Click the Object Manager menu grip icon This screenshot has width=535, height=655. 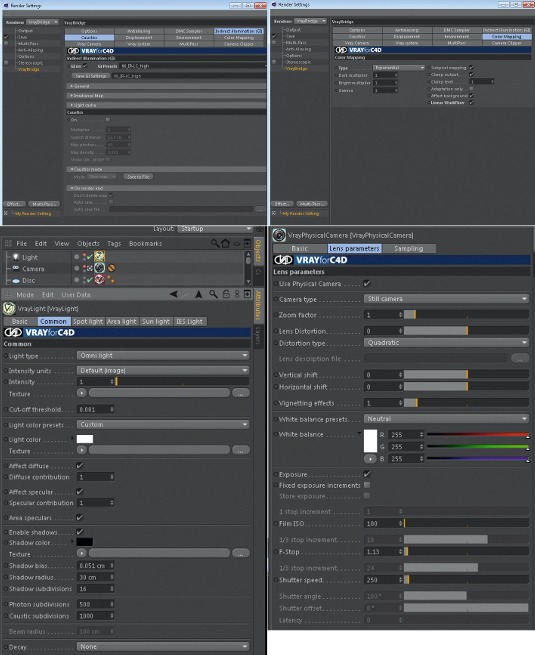[x=8, y=243]
